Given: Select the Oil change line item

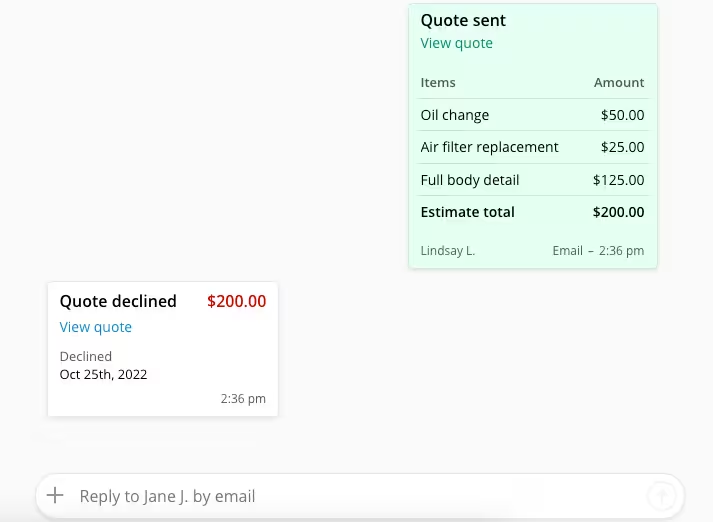Looking at the screenshot, I should point(455,115).
